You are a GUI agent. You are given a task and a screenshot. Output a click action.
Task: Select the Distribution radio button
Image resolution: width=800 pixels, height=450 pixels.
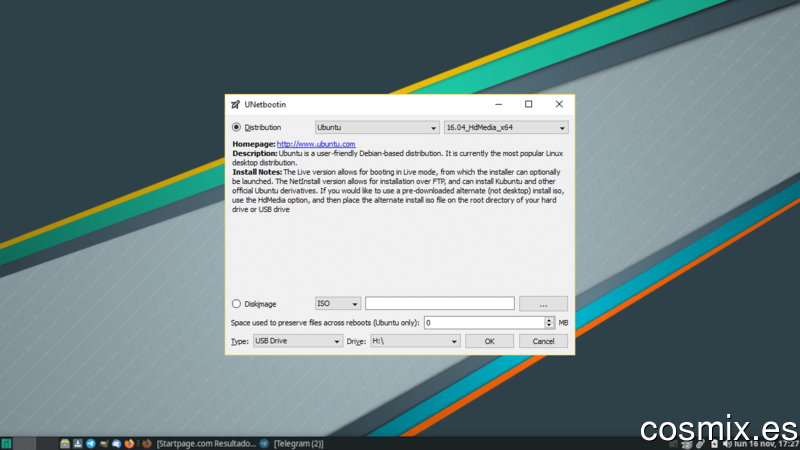236,127
